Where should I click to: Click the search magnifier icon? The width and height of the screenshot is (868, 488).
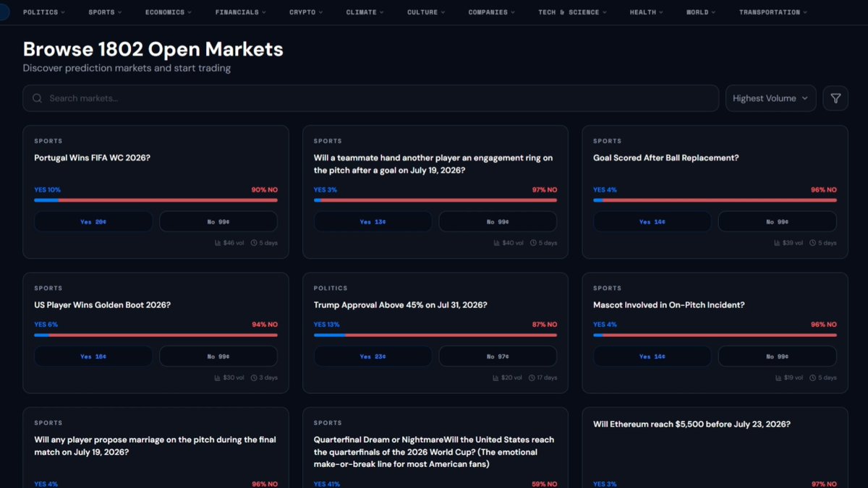click(x=38, y=98)
